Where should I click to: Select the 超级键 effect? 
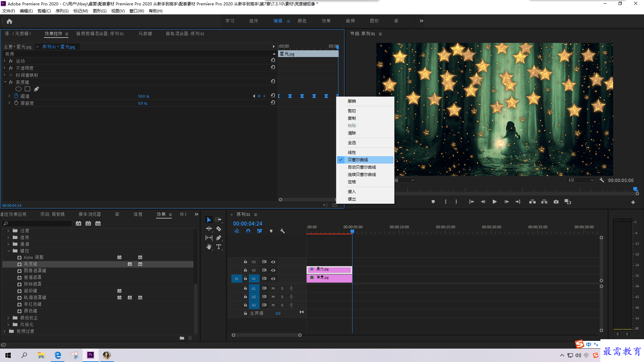pos(31,291)
